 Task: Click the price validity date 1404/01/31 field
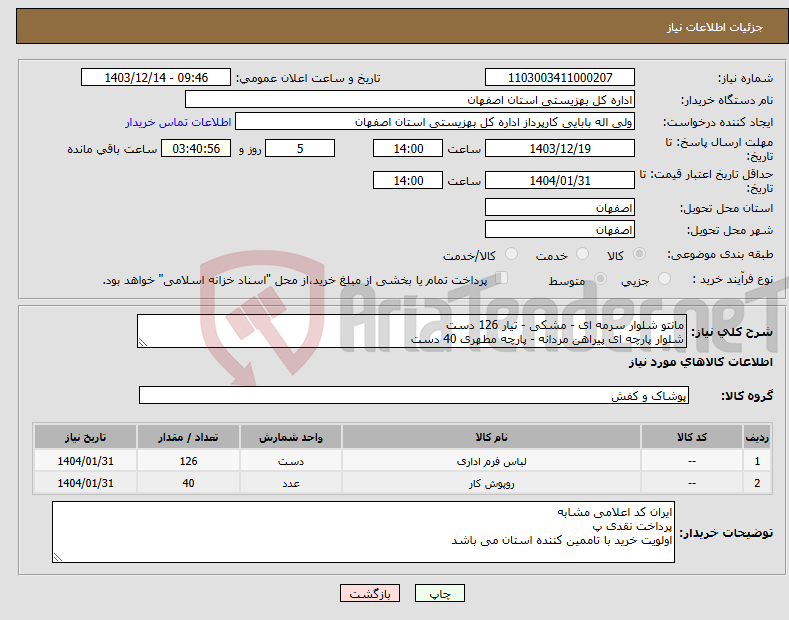click(560, 180)
